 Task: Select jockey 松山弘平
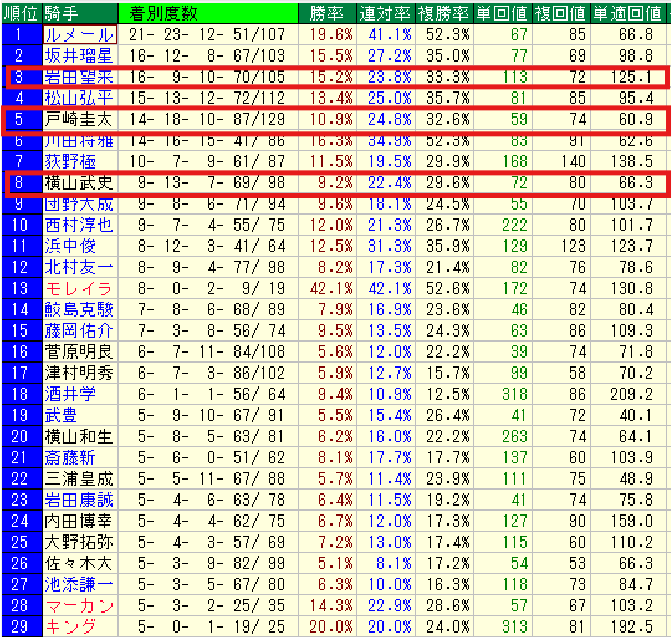coord(78,98)
